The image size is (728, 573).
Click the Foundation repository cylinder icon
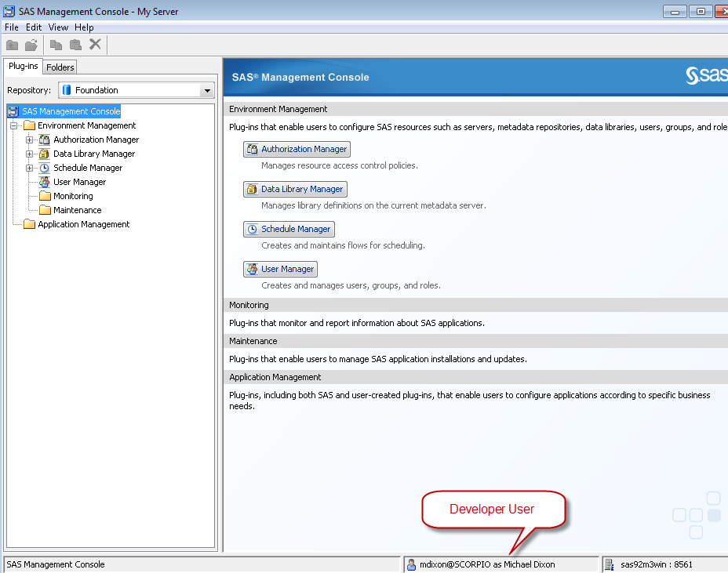(67, 90)
